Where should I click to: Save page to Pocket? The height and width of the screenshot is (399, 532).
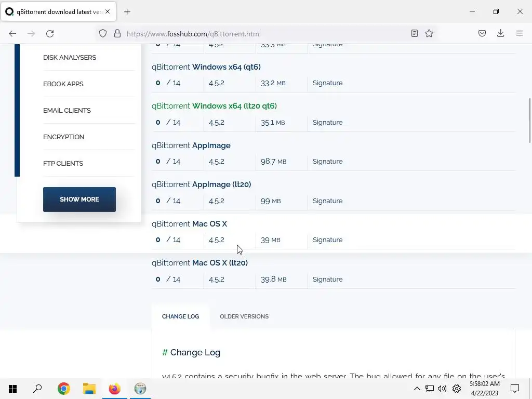[x=482, y=33]
